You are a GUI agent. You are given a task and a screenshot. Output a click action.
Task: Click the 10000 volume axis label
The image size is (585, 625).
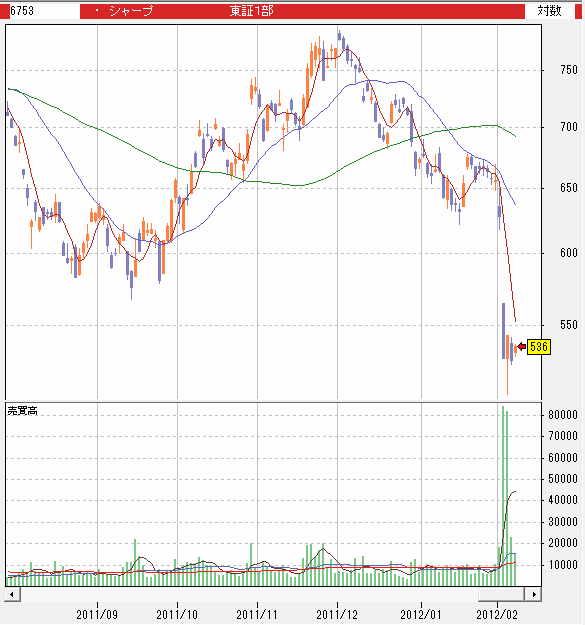563,565
